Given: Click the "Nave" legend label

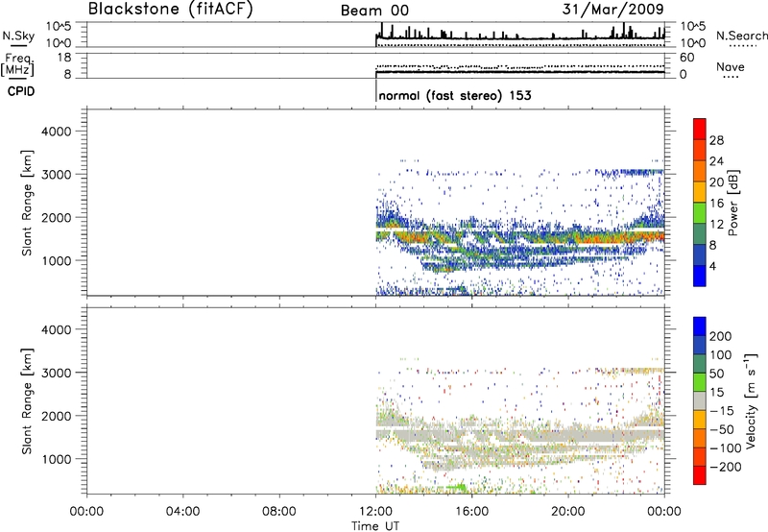Looking at the screenshot, I should point(731,66).
